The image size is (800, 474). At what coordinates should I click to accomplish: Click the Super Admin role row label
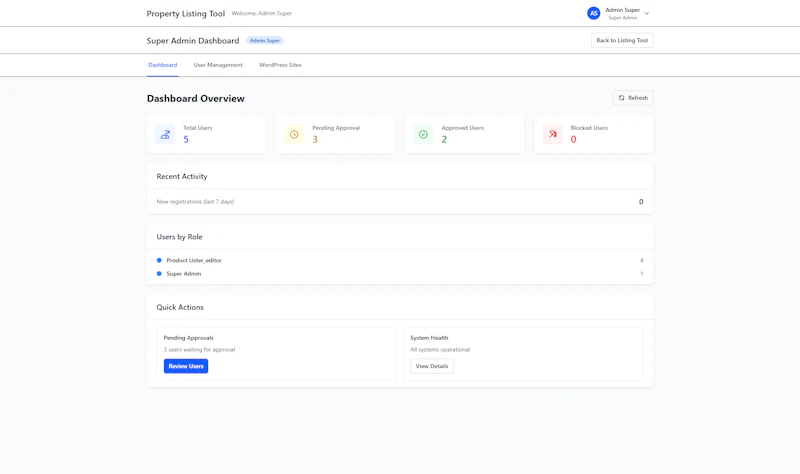coord(184,273)
